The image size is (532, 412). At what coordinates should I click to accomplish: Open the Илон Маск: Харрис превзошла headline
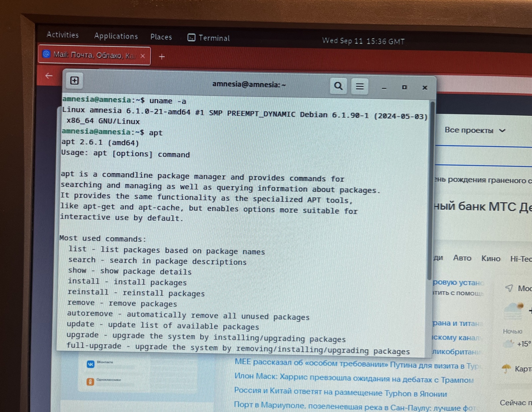[354, 378]
